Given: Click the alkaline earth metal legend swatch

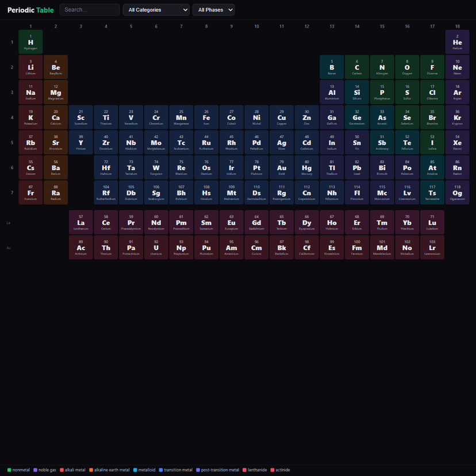Looking at the screenshot, I should tap(91, 470).
